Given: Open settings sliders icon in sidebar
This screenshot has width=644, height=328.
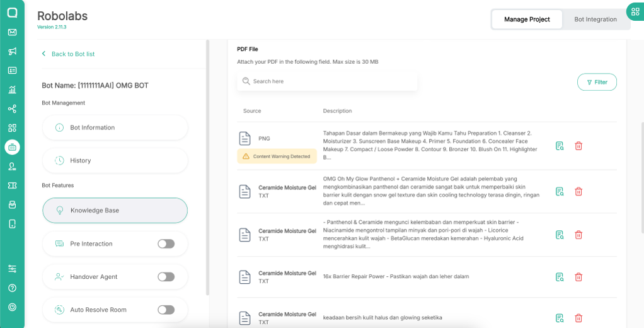Looking at the screenshot, I should pos(12,269).
